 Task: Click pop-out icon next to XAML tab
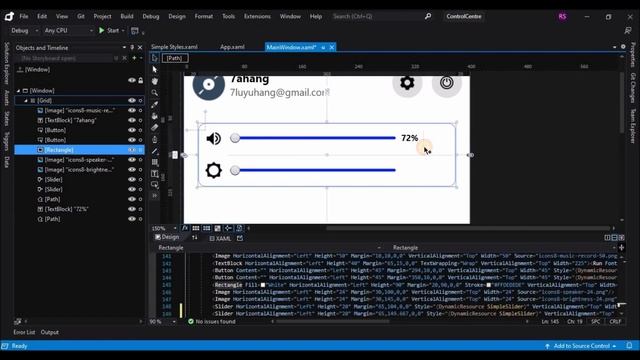tap(240, 238)
